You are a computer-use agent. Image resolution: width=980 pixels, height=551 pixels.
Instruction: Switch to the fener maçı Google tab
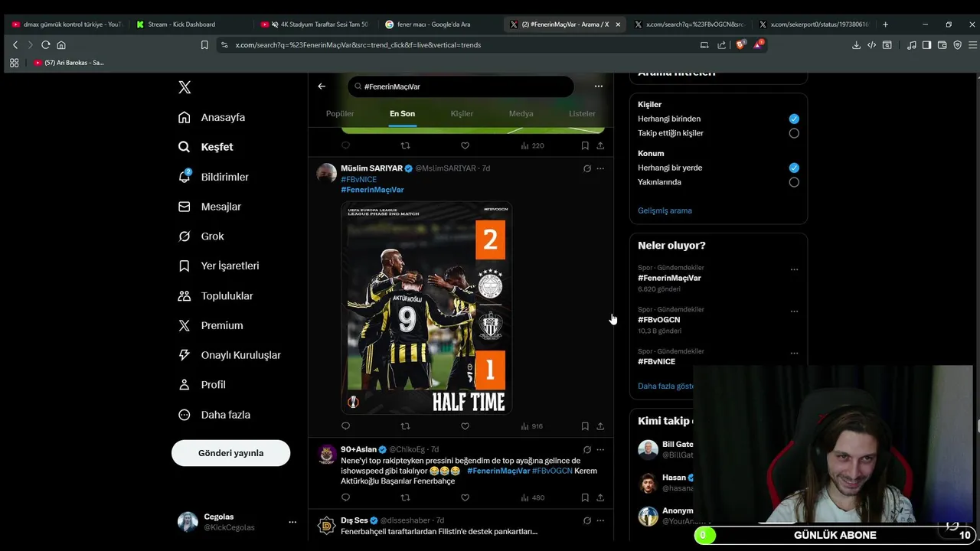[433, 24]
